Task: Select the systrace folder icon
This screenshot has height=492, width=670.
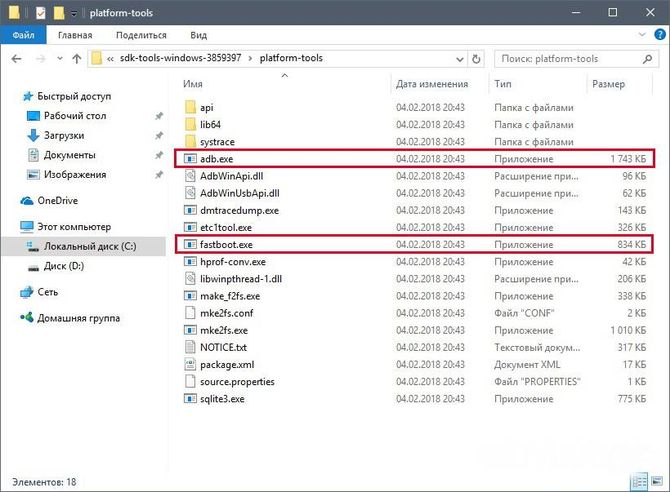Action: tap(190, 141)
